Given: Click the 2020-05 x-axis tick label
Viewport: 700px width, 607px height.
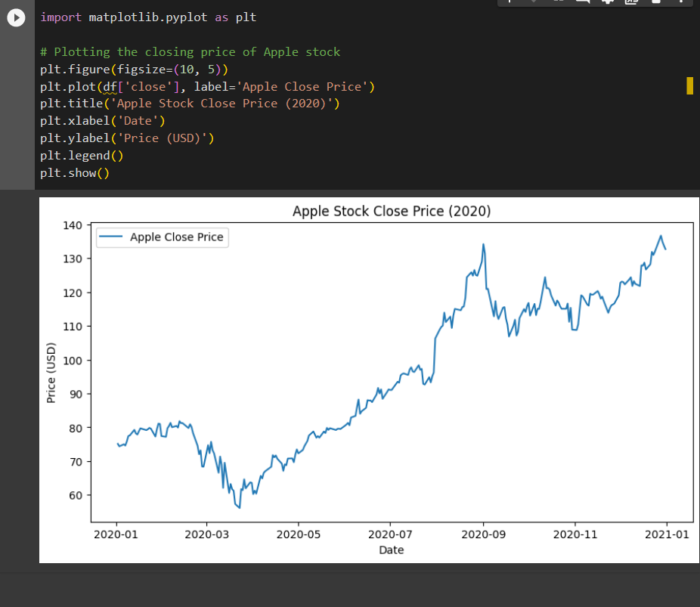Looking at the screenshot, I should point(298,534).
